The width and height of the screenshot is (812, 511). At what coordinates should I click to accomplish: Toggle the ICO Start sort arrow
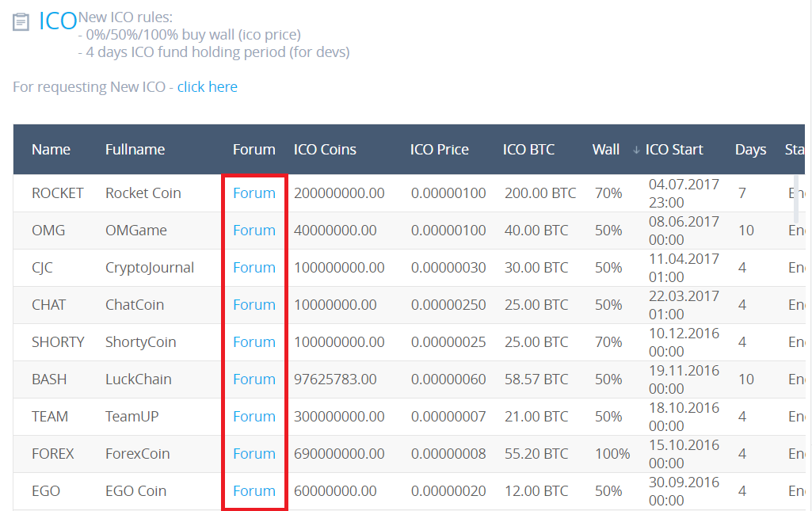pos(636,150)
